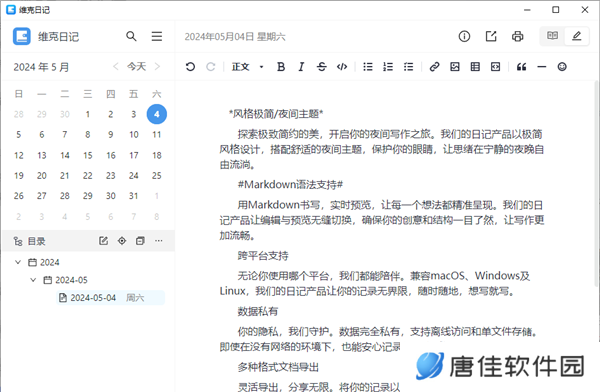Go to previous month in calendar
Screen dimensions: 600x392
(x=116, y=67)
